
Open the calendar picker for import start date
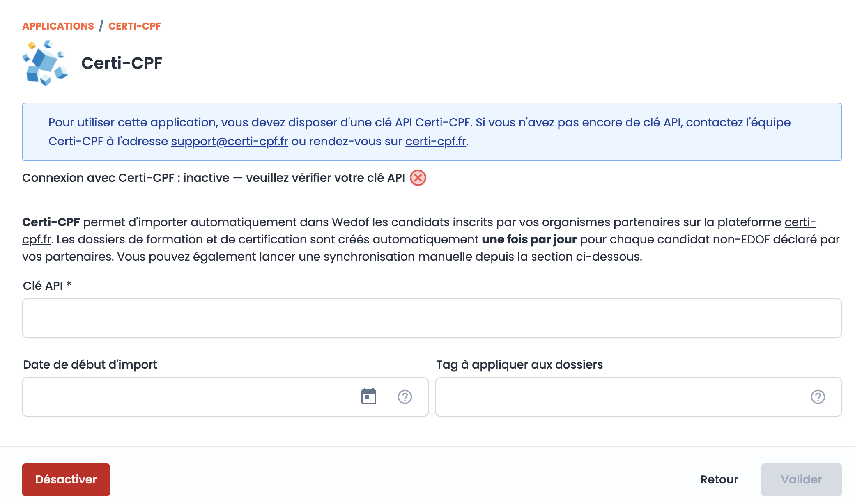pyautogui.click(x=369, y=396)
